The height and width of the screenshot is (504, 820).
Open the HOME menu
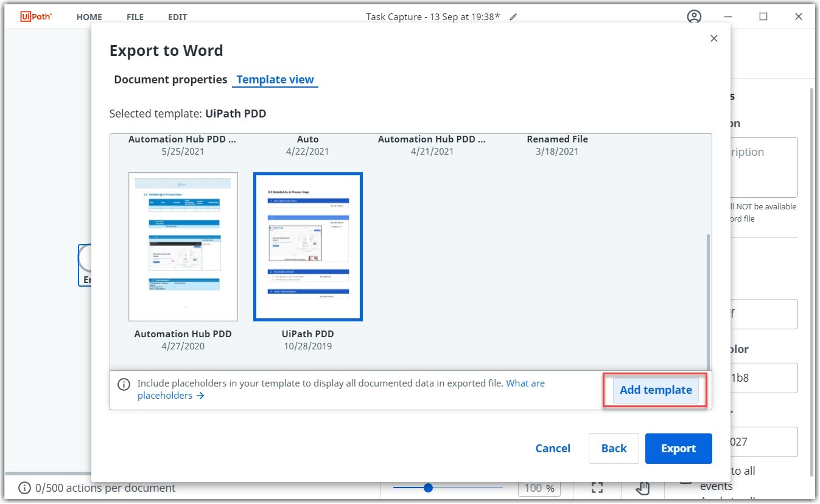[89, 17]
